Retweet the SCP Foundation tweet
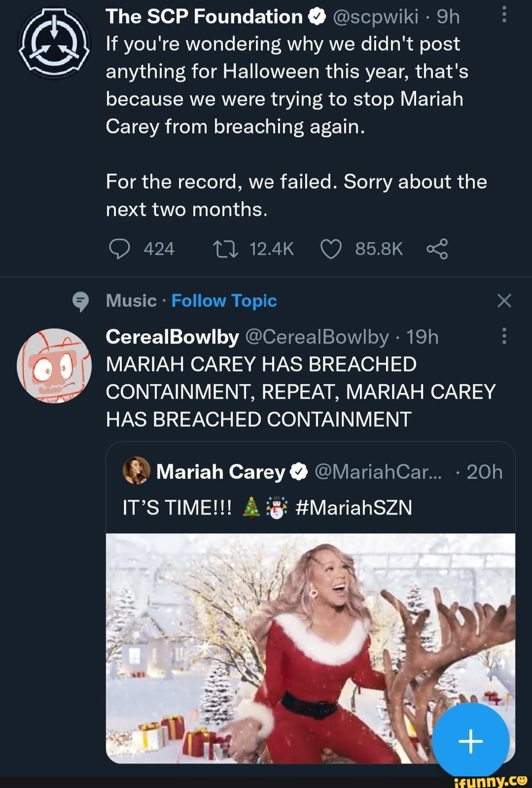The height and width of the screenshot is (788, 532). pyautogui.click(x=222, y=249)
